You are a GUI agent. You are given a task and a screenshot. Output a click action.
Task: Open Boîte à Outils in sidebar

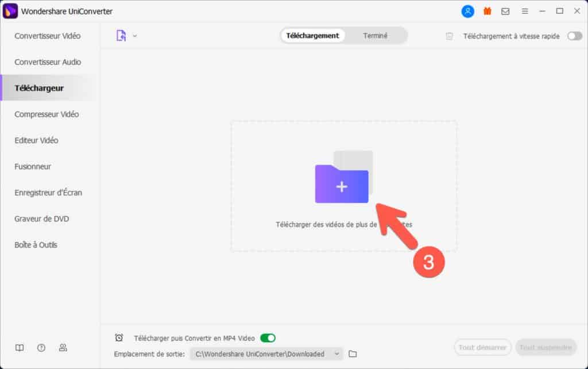[x=36, y=245]
